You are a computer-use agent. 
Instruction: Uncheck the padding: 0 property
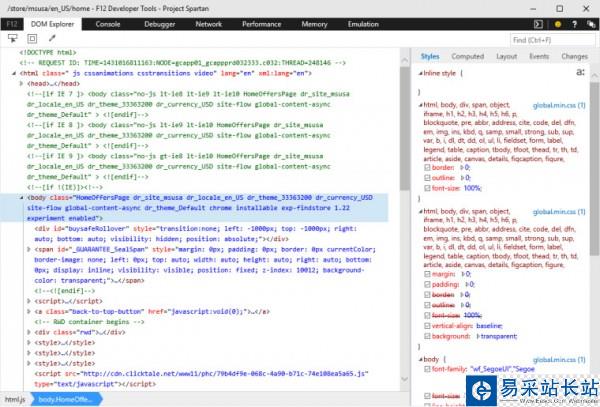coord(427,285)
